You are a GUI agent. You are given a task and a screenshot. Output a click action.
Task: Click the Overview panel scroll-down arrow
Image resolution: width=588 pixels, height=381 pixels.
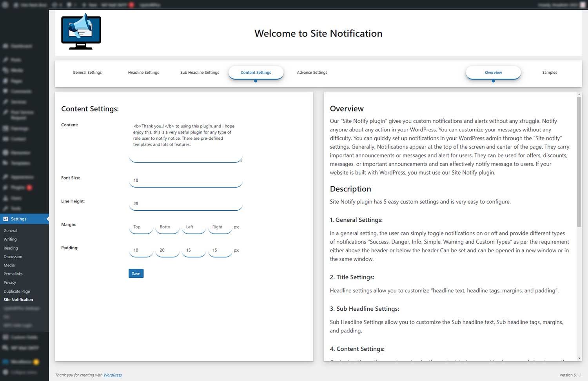[x=579, y=358]
